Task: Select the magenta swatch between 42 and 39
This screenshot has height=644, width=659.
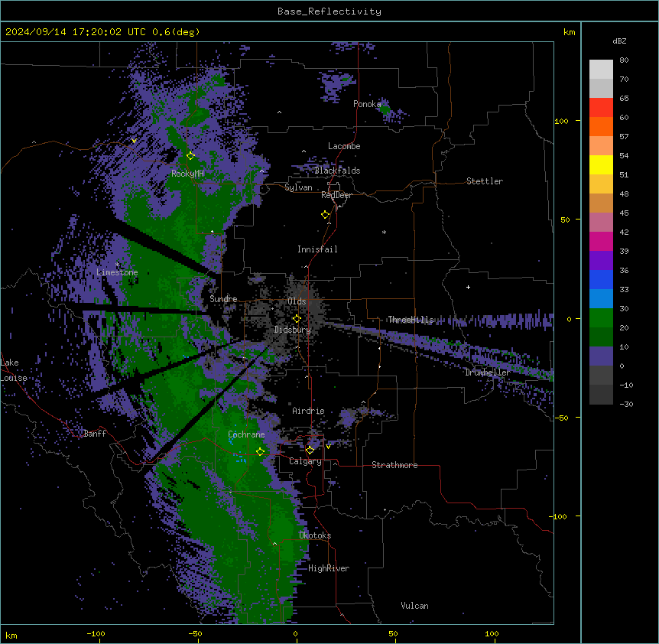Action: [601, 241]
